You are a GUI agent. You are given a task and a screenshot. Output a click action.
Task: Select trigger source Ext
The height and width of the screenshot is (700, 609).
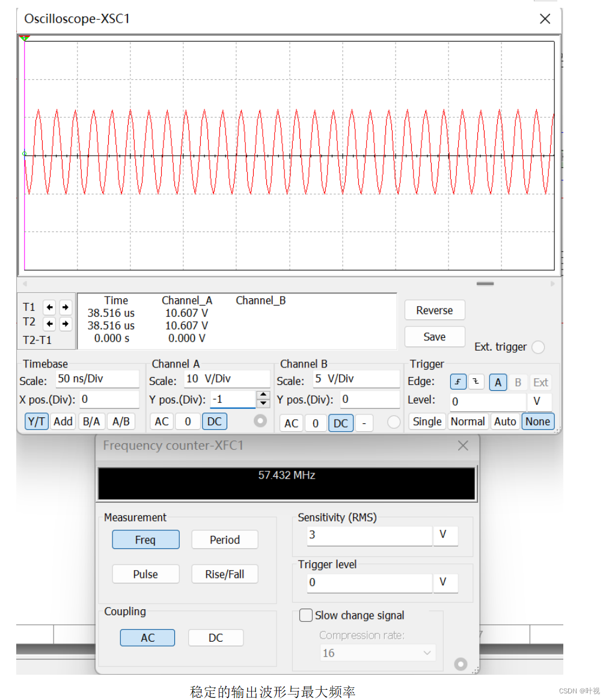pyautogui.click(x=540, y=382)
